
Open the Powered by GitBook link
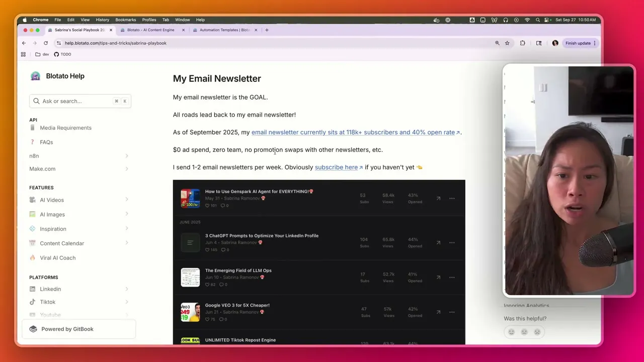78,329
